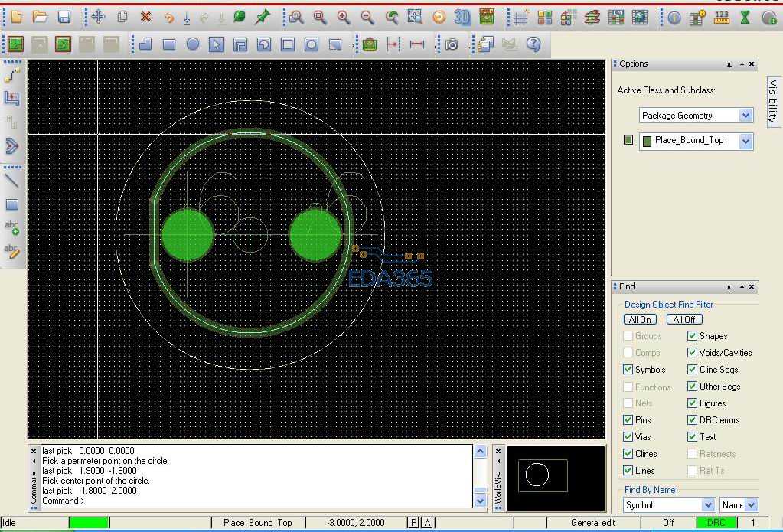Select the Move tool icon
The width and height of the screenshot is (783, 532).
tap(98, 17)
